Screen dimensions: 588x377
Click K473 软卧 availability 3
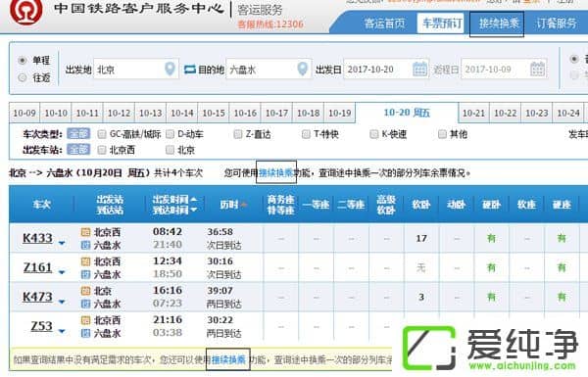(421, 297)
